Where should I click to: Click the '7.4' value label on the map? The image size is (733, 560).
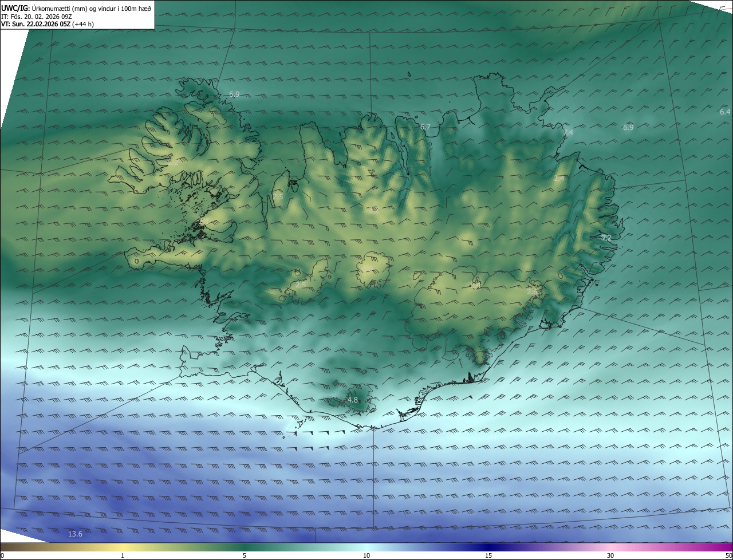coord(568,132)
